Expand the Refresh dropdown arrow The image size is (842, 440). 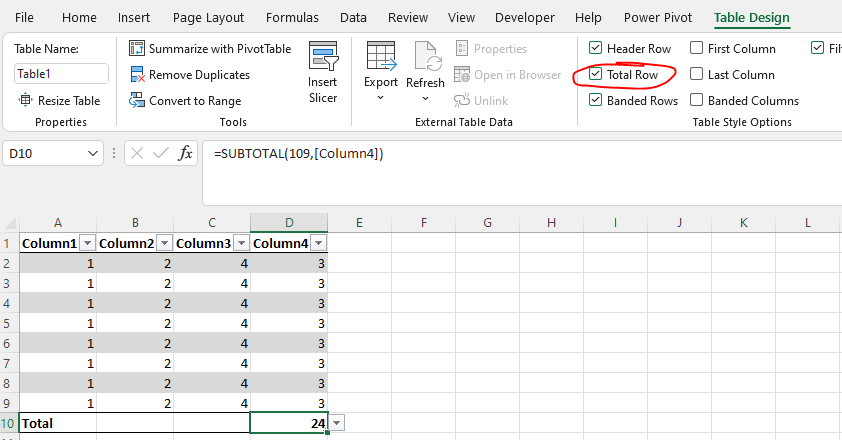click(425, 98)
